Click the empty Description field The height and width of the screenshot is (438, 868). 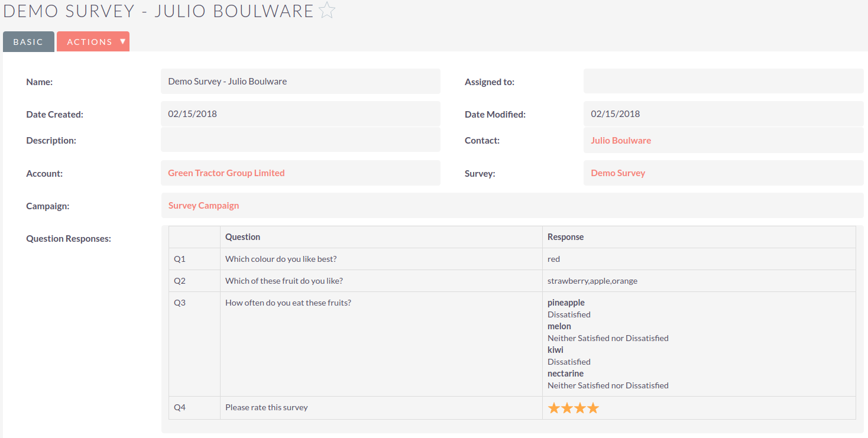click(x=300, y=139)
